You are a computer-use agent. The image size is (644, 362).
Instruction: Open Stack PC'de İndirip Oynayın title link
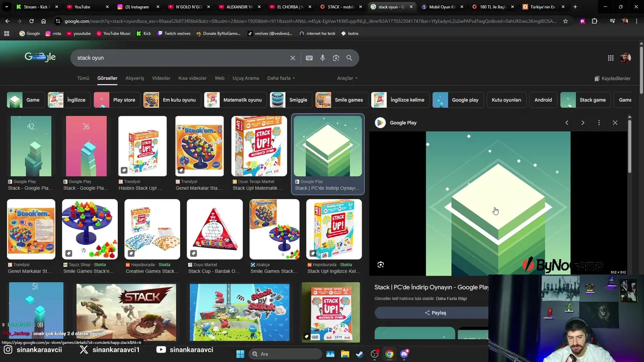432,287
